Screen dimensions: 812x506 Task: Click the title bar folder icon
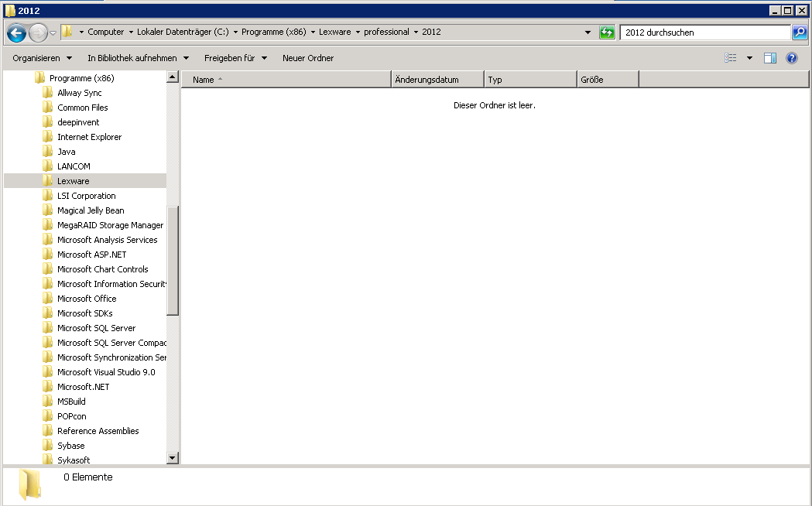point(10,10)
